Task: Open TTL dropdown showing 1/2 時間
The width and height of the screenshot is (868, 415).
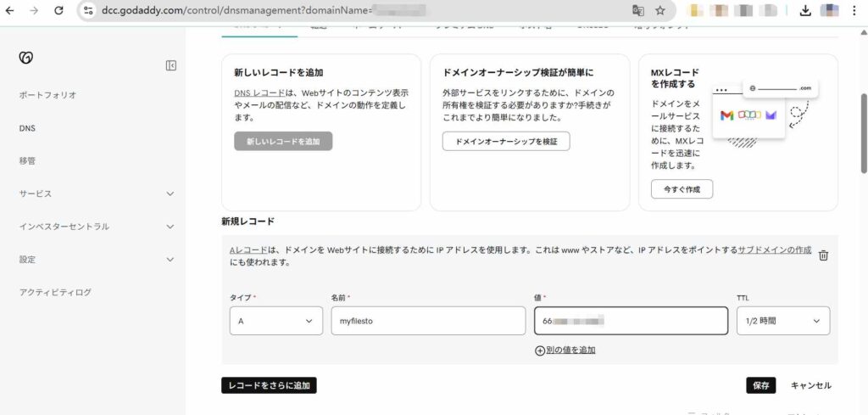Action: click(783, 321)
